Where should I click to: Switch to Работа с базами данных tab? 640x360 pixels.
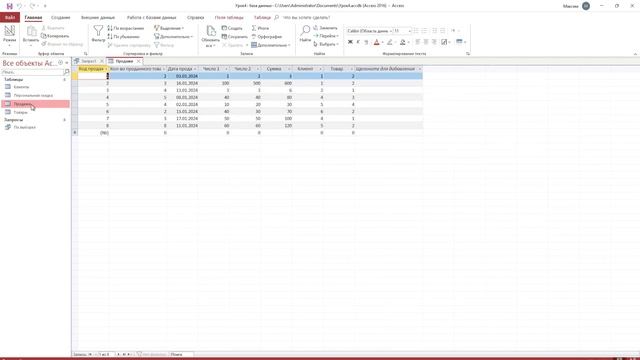pos(151,18)
